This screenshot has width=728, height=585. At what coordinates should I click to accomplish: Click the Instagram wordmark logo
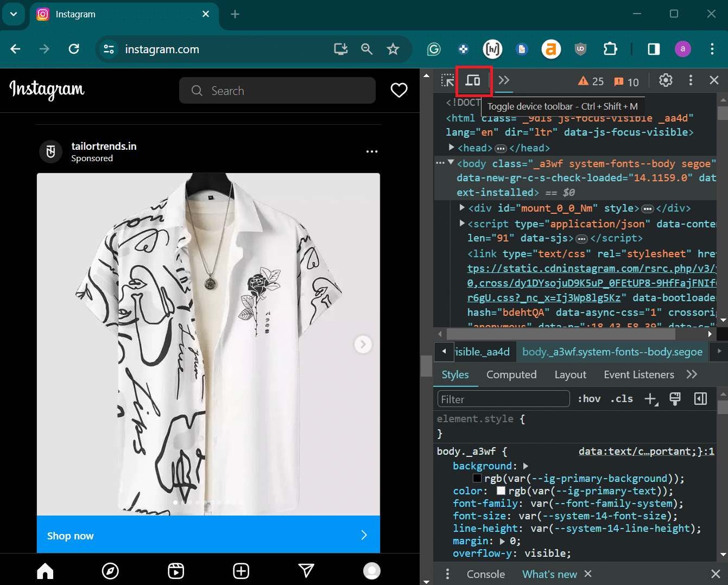(47, 90)
